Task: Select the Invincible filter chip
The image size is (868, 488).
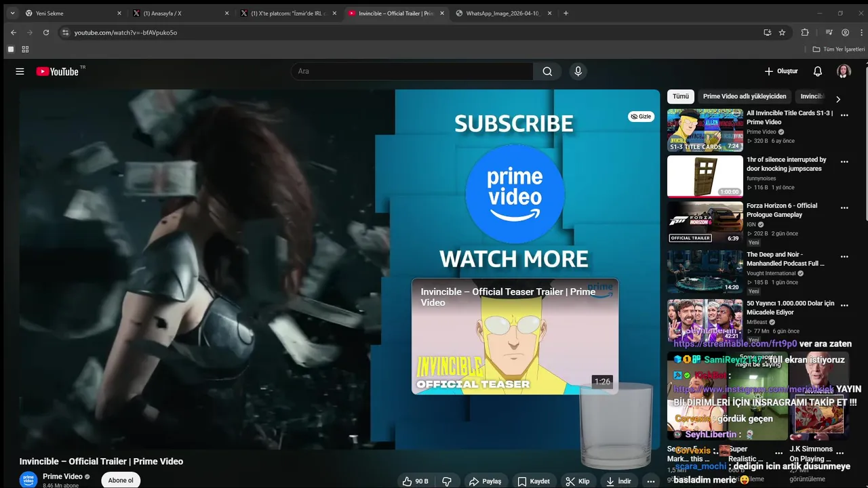Action: tap(812, 96)
